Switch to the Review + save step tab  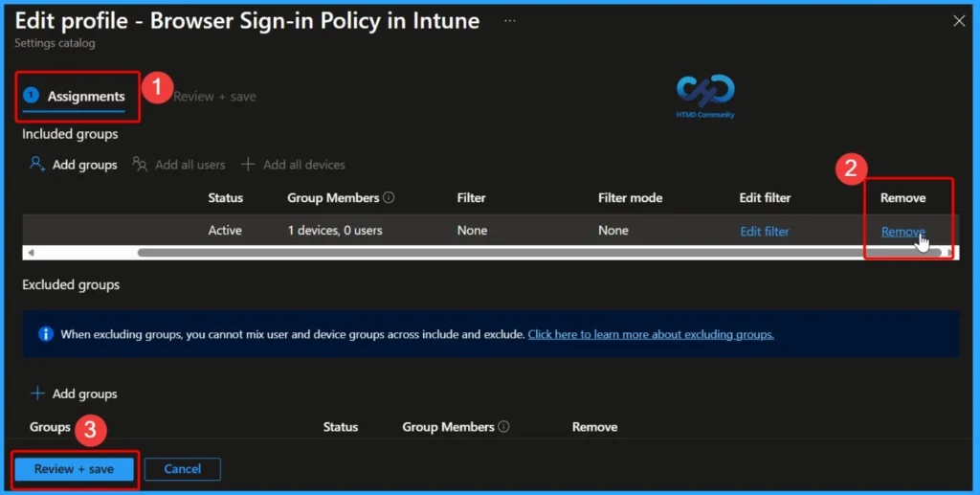[x=214, y=97]
